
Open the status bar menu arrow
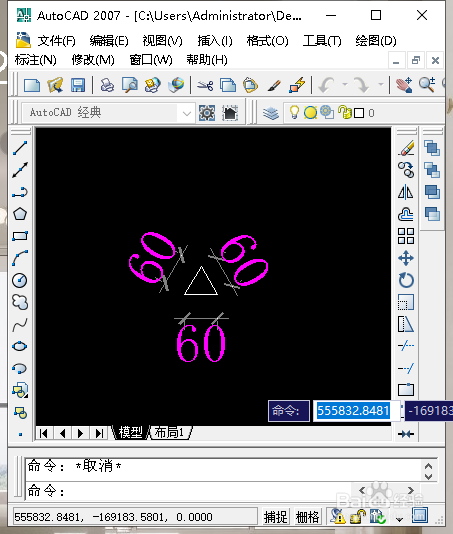tap(399, 519)
